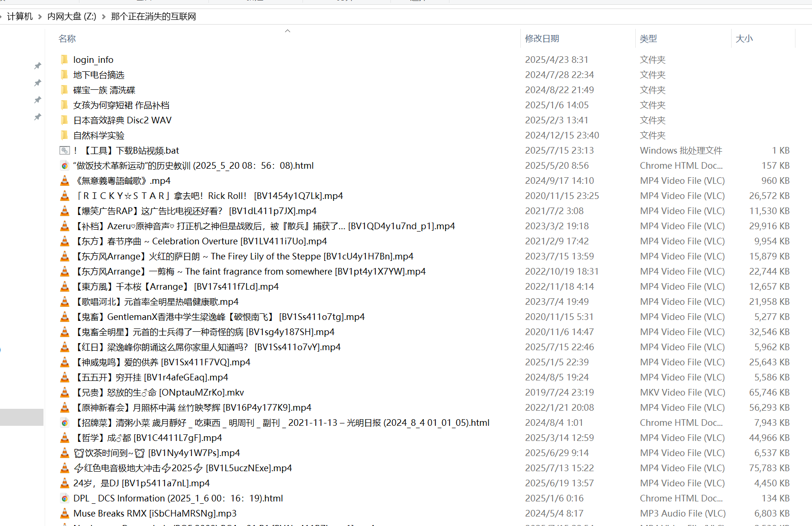812x526 pixels.
Task: Click the VLC icon beside the 怒放的生♂命 mkv
Action: coord(65,392)
